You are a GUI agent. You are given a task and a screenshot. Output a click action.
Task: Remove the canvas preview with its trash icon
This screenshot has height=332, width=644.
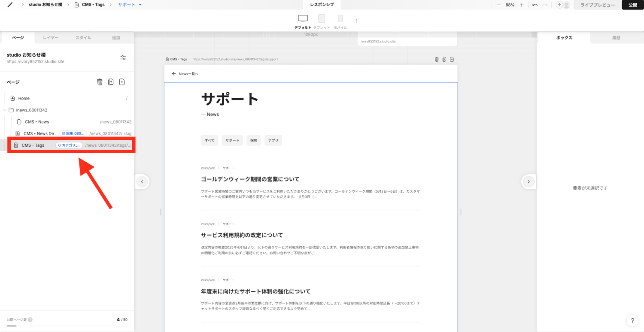(437, 59)
